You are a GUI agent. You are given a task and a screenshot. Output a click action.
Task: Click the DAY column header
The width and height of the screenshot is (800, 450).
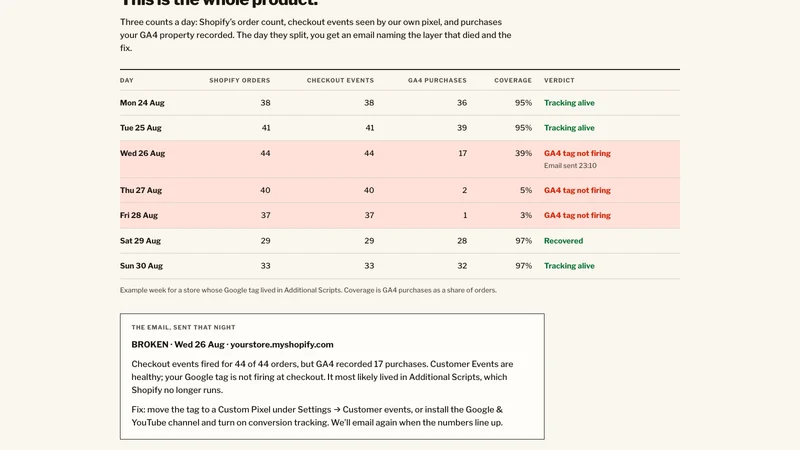127,81
